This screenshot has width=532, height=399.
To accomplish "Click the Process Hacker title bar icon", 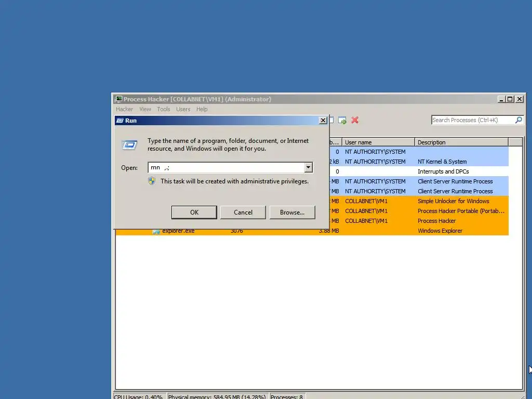I will pyautogui.click(x=118, y=99).
